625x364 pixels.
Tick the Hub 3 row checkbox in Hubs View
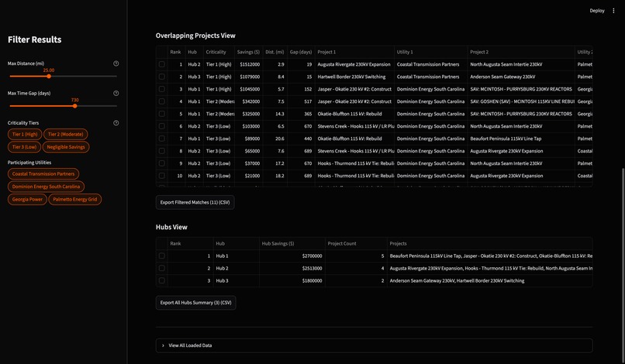(x=162, y=280)
